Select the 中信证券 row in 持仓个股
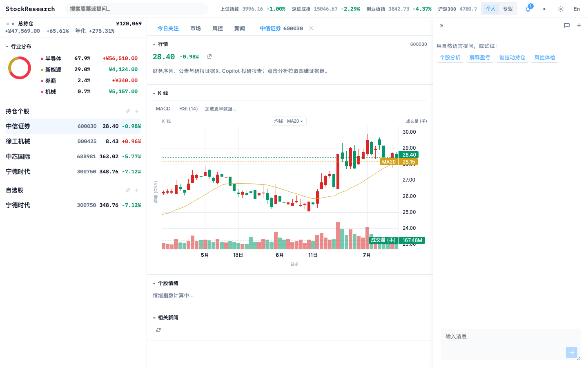 click(x=73, y=126)
